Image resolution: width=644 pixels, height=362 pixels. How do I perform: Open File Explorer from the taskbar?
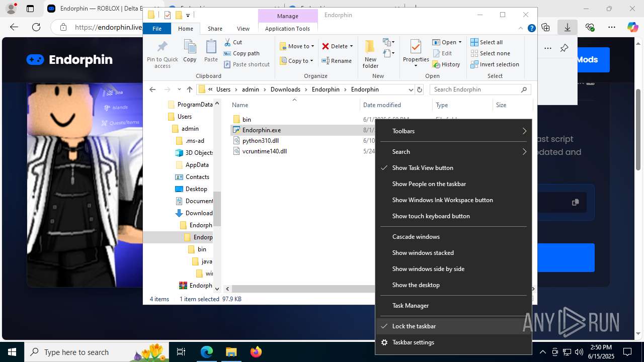tap(231, 352)
